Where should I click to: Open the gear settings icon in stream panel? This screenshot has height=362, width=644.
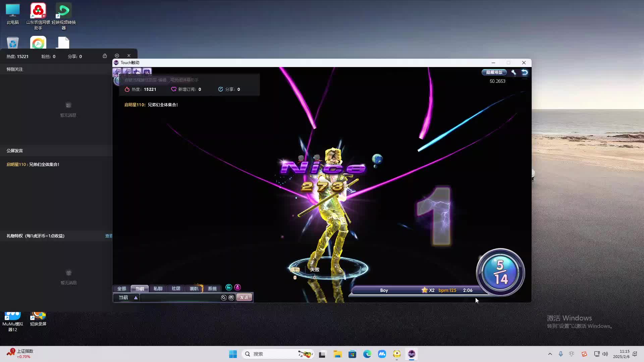pos(117,56)
